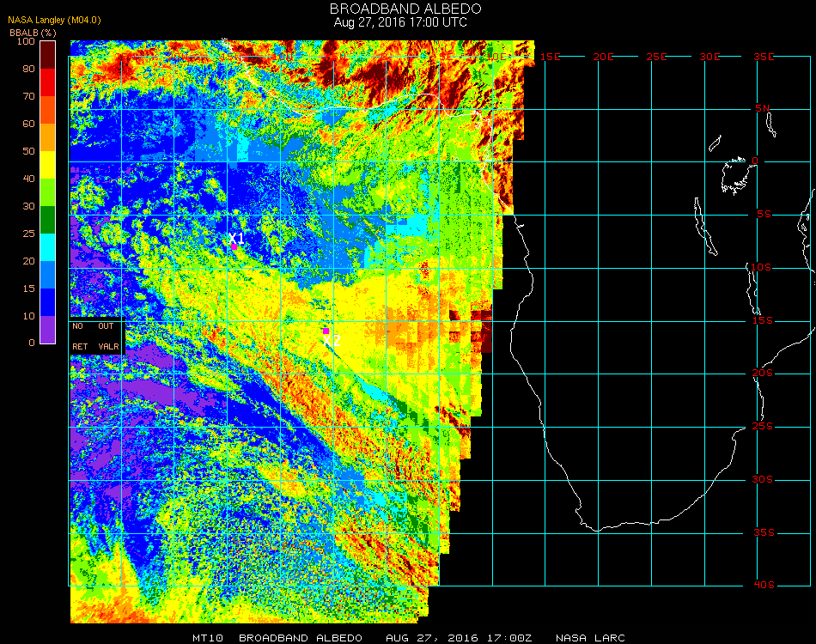Click the 40S latitude label
816x644 pixels.
point(764,586)
